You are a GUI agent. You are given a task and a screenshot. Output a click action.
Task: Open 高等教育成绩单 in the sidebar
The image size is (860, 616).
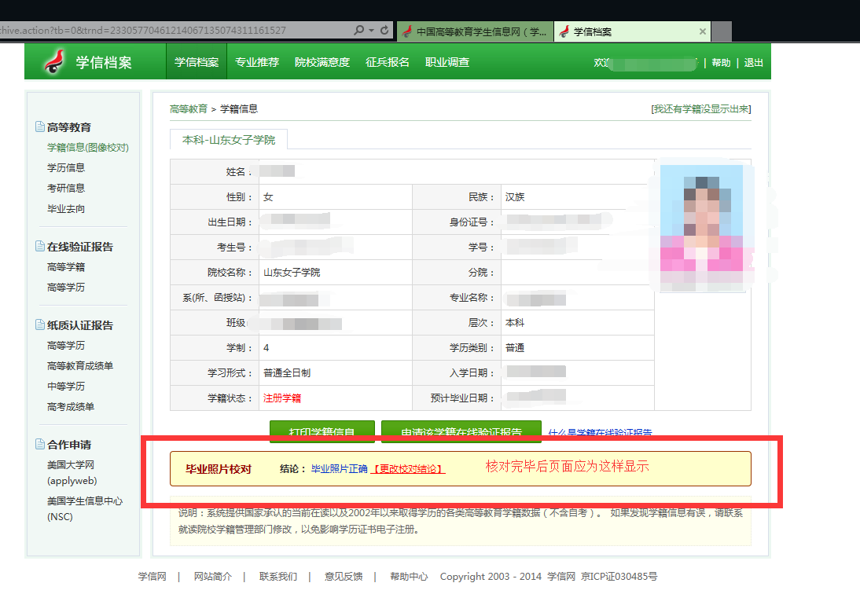(x=80, y=365)
